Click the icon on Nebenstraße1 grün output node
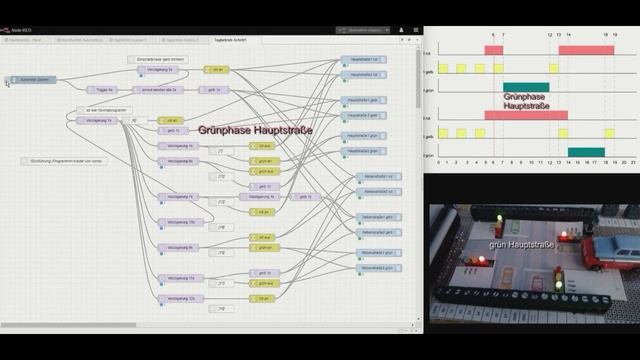Screen dimensions: 640x360 point(398,253)
